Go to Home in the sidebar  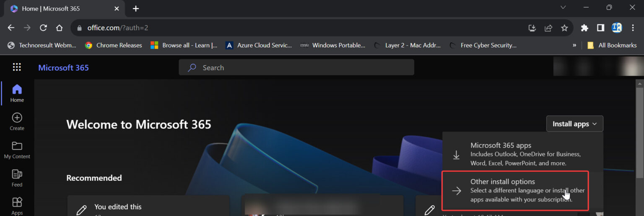17,93
